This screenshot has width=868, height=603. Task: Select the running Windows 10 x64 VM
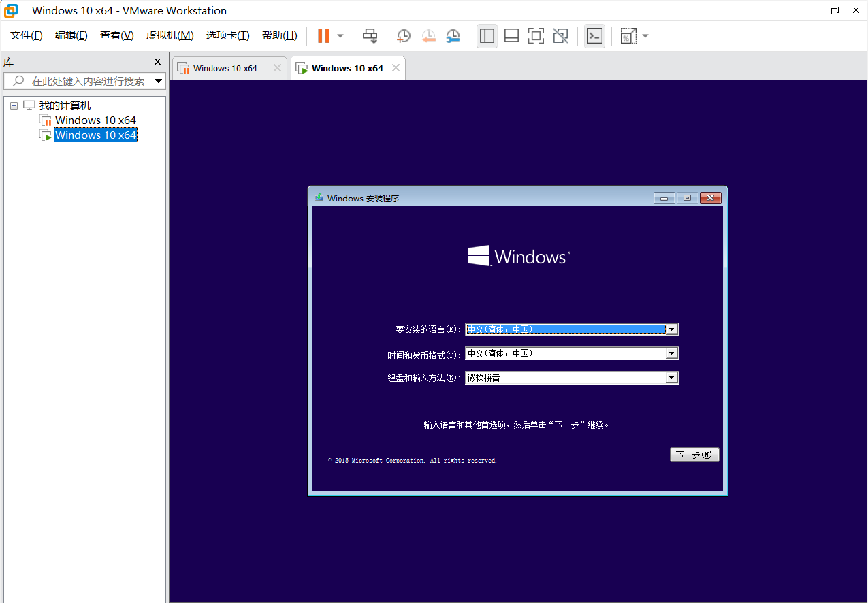pos(96,135)
